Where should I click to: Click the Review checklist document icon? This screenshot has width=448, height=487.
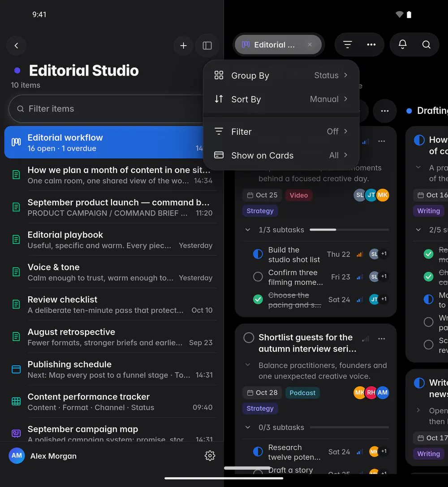16,304
